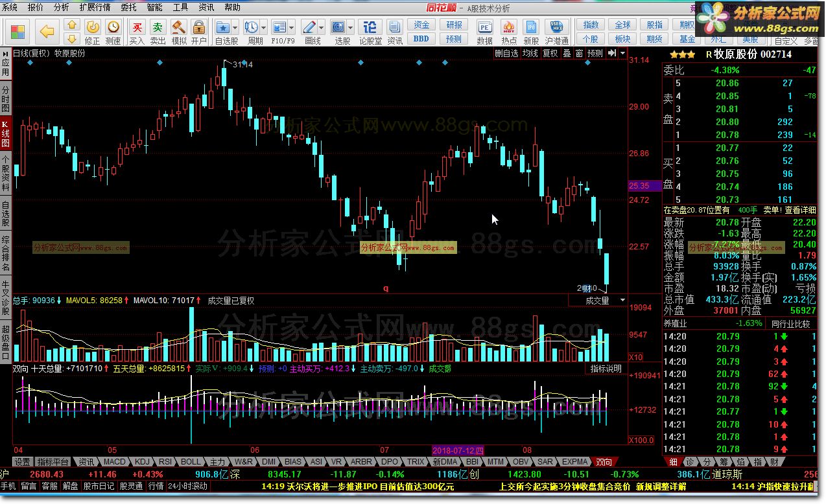The width and height of the screenshot is (826, 504).
Task: Select the 双向 indicator tab
Action: click(x=603, y=462)
